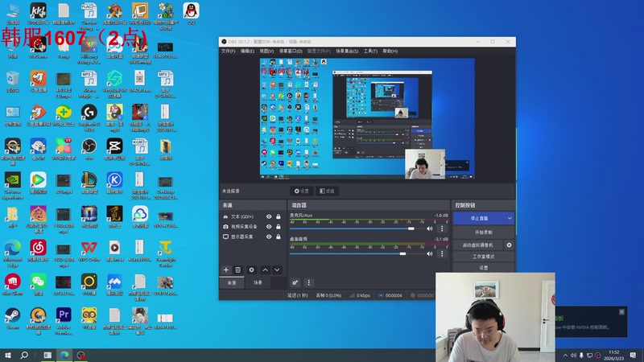Adjust the 桌面音频 volume slider handle
The image size is (644, 362).
(403, 253)
